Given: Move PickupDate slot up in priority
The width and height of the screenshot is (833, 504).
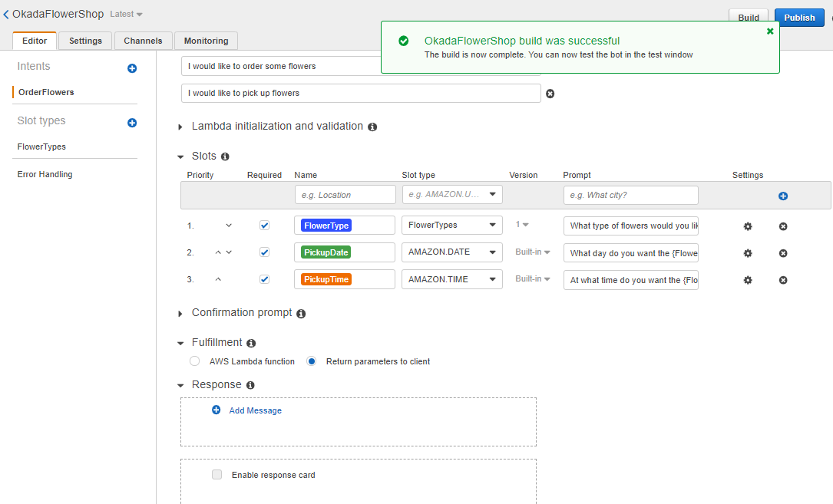Looking at the screenshot, I should (x=218, y=252).
